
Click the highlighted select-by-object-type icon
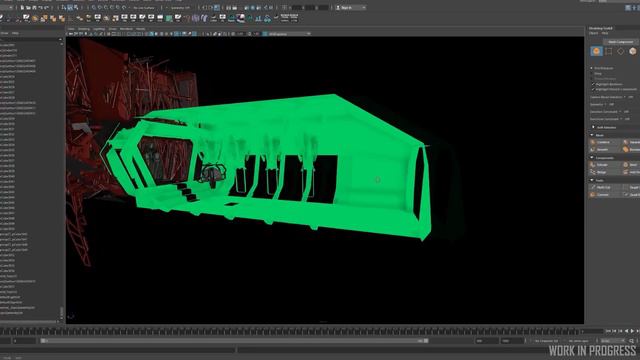coord(70,7)
